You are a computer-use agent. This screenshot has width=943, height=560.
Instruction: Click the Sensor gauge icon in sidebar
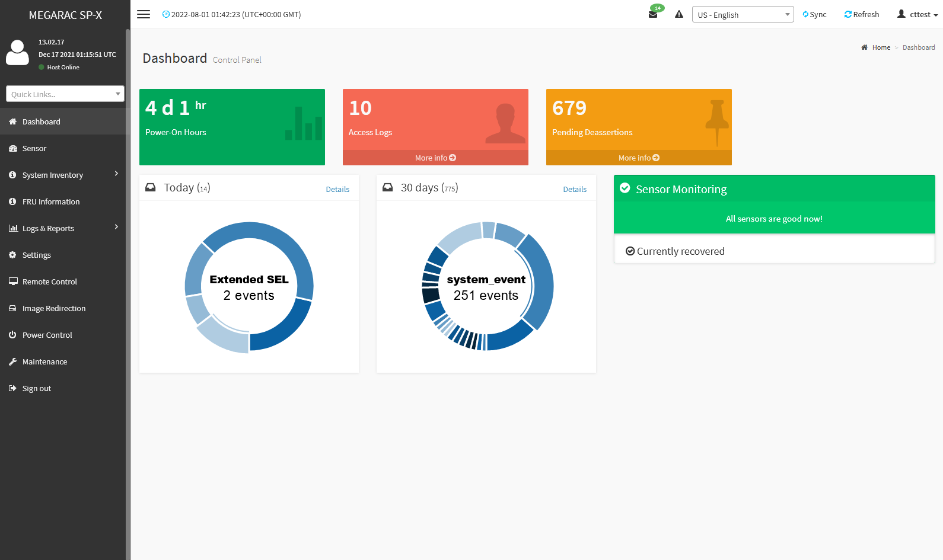pos(12,148)
